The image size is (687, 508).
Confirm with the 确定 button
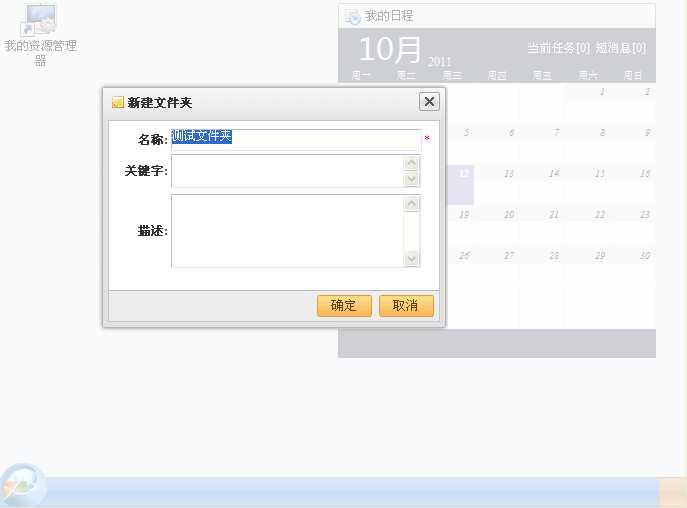[x=344, y=306]
